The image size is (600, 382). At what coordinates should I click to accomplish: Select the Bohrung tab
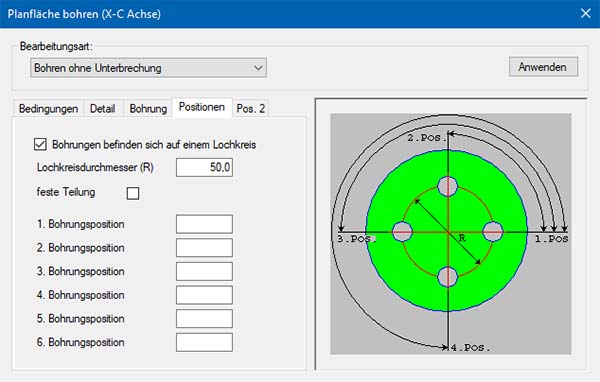[x=148, y=108]
